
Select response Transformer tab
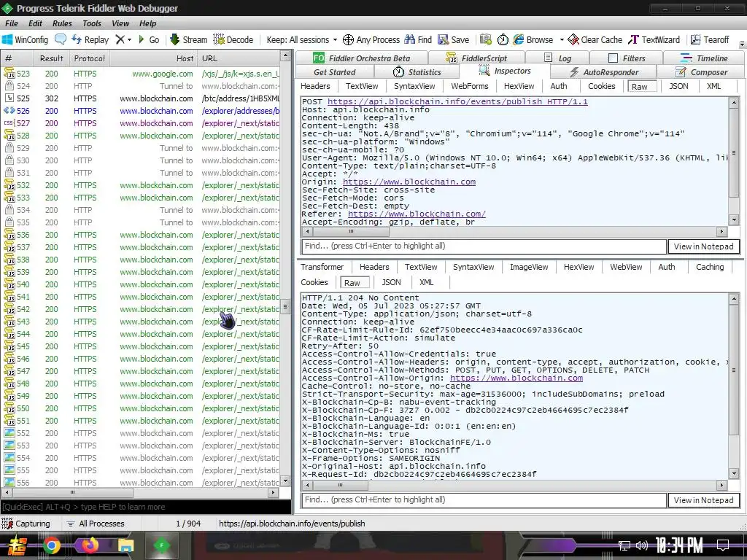322,267
